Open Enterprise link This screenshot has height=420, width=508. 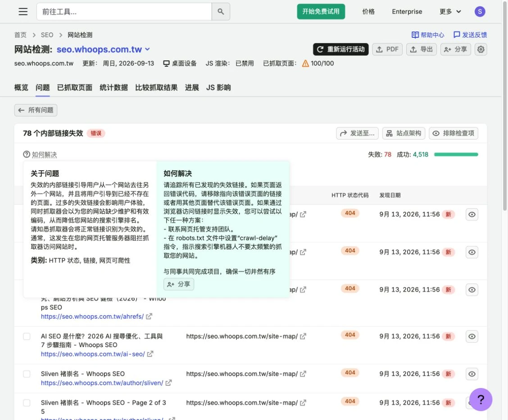(x=407, y=12)
